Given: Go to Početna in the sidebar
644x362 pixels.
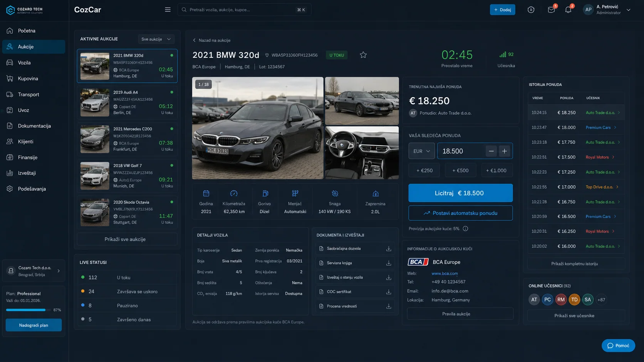Looking at the screenshot, I should [34, 31].
